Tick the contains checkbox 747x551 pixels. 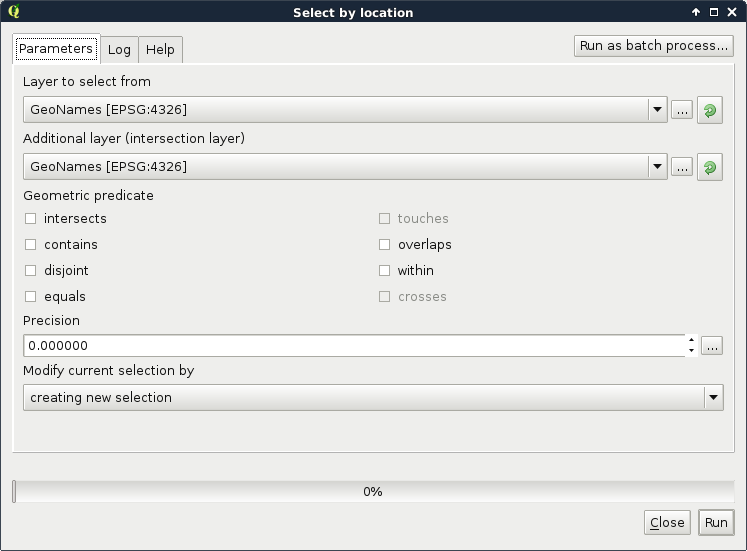click(x=31, y=245)
